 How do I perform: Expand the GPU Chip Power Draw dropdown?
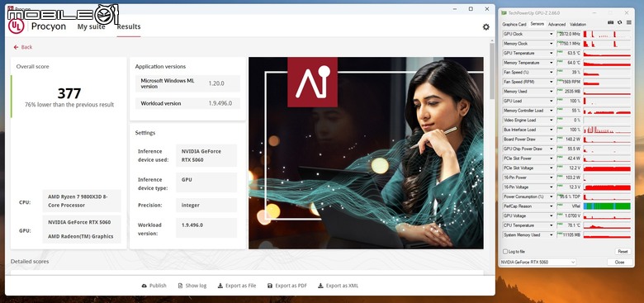[x=552, y=149]
